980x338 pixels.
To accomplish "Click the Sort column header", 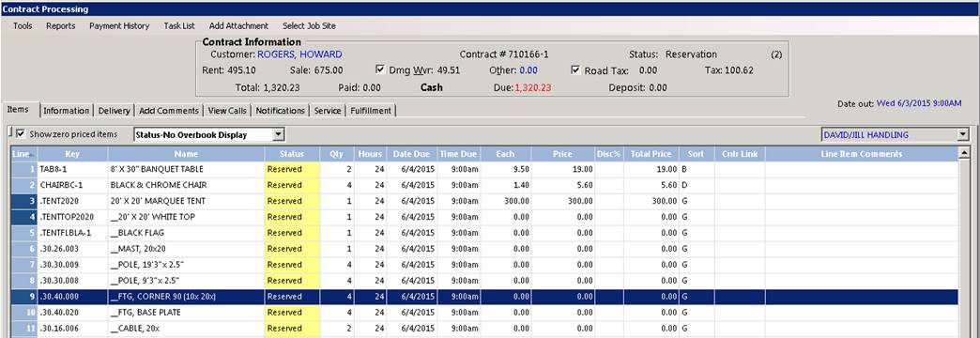I will [x=697, y=154].
